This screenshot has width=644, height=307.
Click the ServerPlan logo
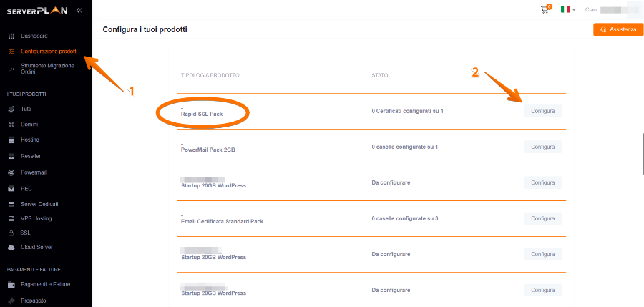tap(37, 11)
